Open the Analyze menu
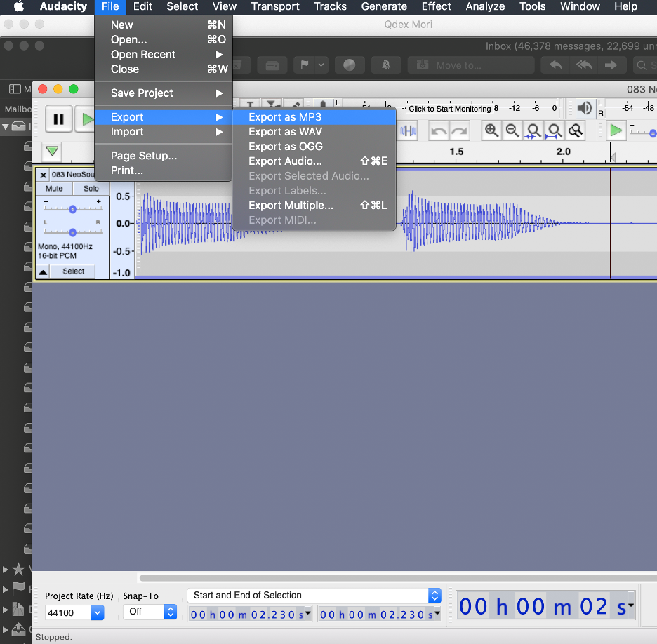657x644 pixels. 485,6
